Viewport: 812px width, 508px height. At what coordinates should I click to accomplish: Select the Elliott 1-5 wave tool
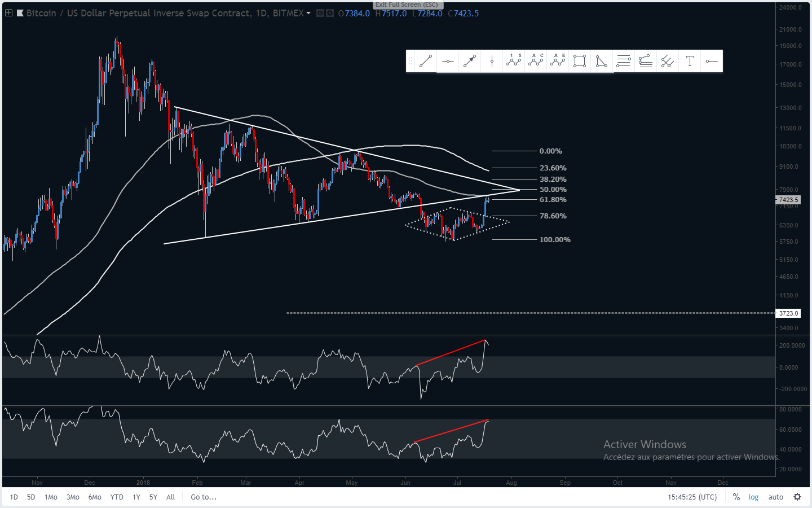[x=514, y=61]
